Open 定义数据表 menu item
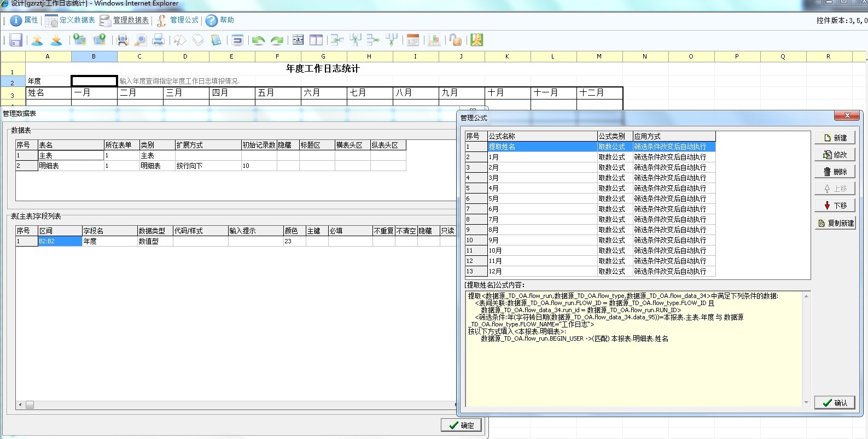868x439 pixels. coord(70,20)
